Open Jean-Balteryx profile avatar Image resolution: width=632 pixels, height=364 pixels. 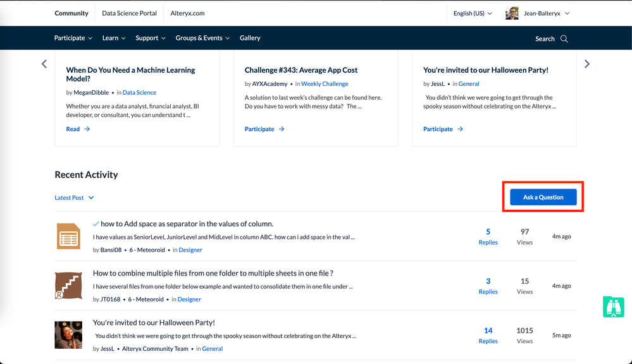512,13
